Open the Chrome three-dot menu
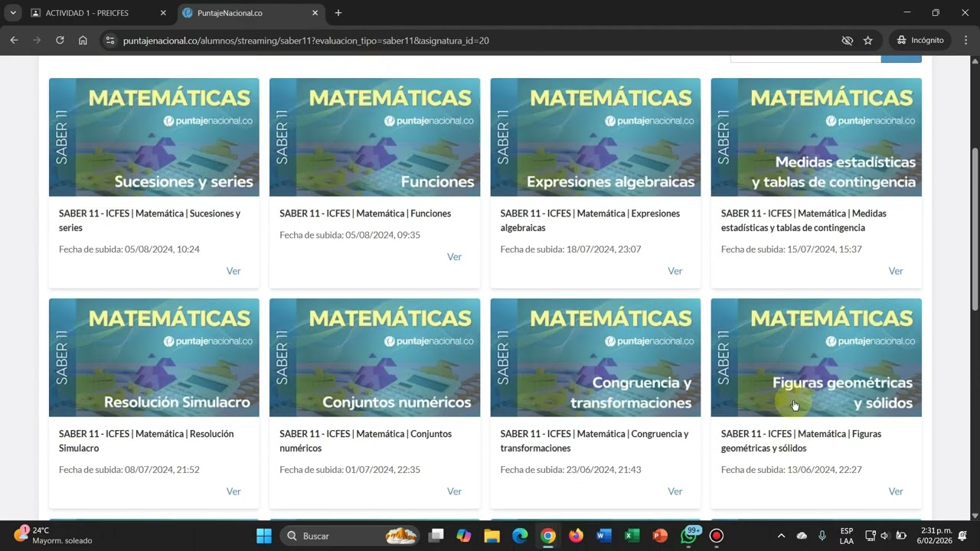 coord(965,41)
